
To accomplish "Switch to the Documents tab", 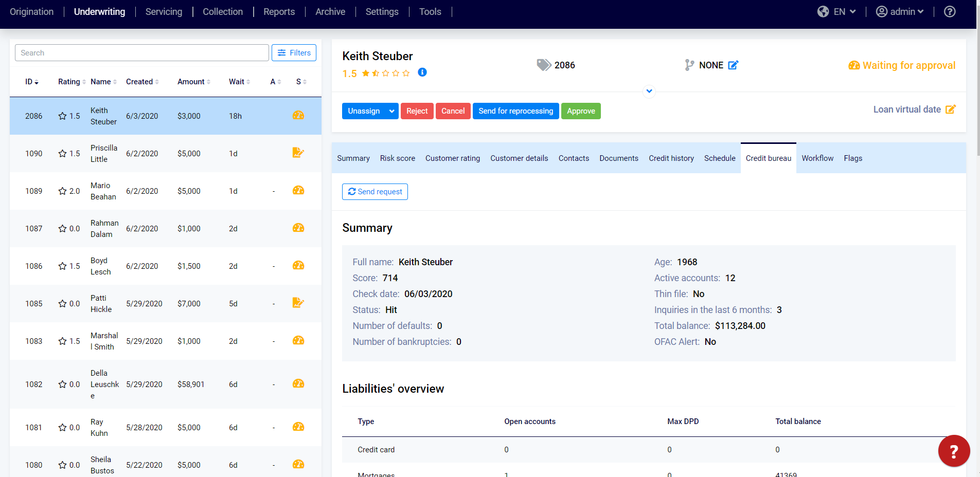I will (x=619, y=158).
